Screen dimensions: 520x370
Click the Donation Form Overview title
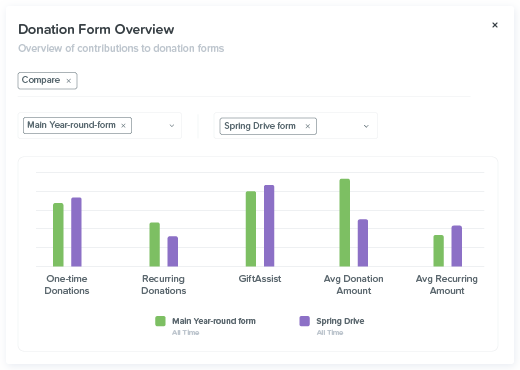[x=96, y=29]
